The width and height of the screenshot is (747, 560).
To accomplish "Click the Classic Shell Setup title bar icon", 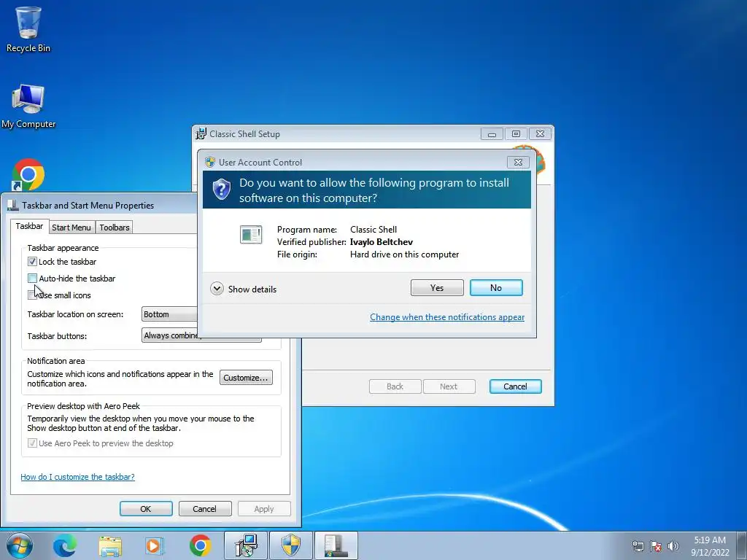I will click(201, 134).
